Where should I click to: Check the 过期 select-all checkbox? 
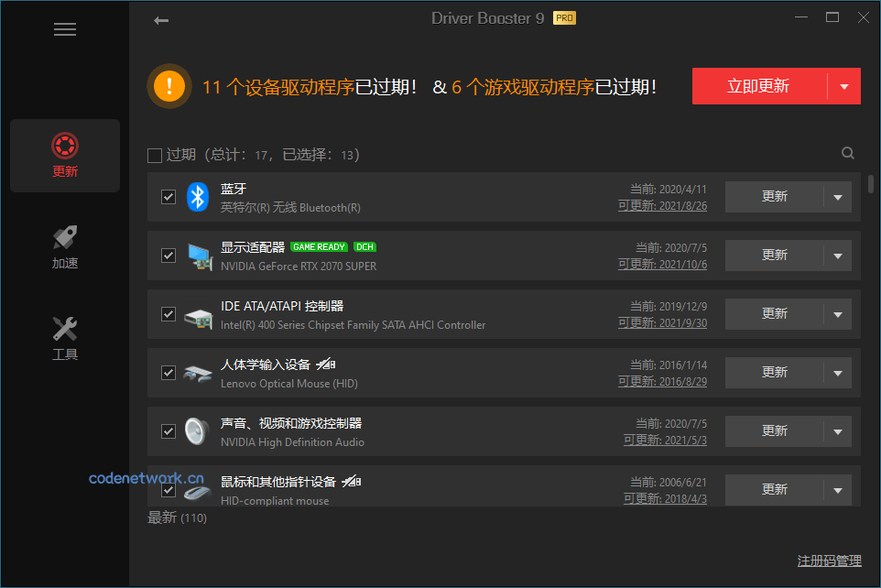(x=154, y=154)
